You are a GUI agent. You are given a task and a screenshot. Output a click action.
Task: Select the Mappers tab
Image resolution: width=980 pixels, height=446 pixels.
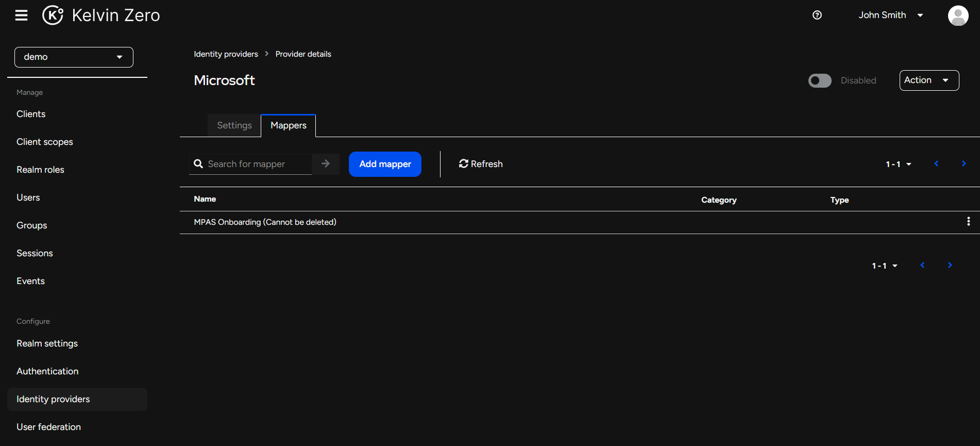[289, 125]
